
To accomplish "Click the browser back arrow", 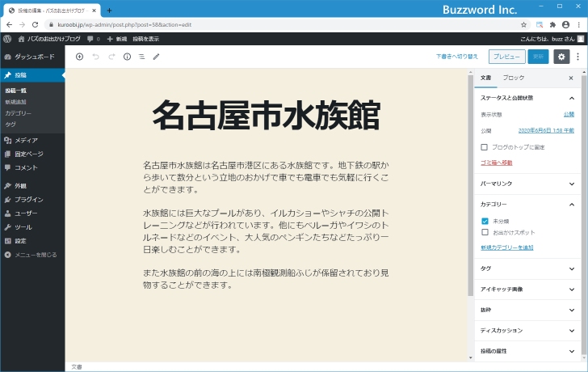I will (10, 25).
